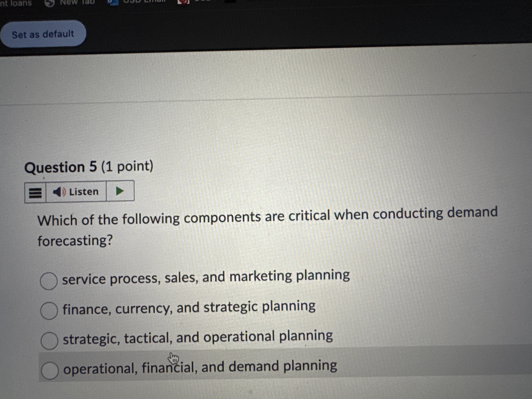Click the globe icon of New Tab bookmark
Image resolution: width=532 pixels, height=399 pixels.
pos(49,3)
